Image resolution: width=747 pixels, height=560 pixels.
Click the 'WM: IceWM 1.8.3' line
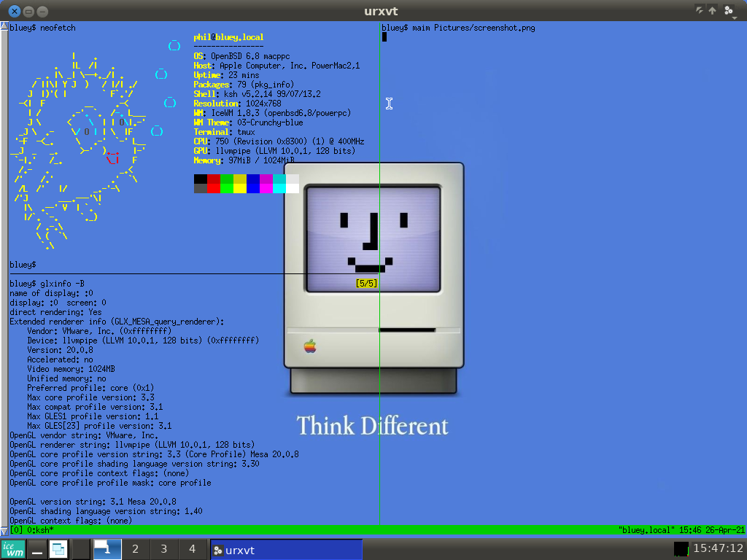[x=273, y=113]
